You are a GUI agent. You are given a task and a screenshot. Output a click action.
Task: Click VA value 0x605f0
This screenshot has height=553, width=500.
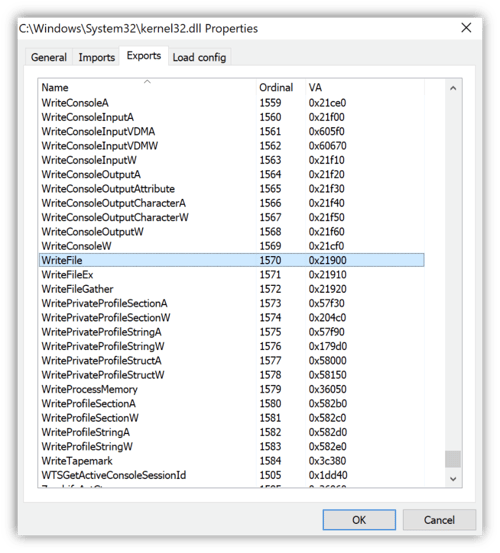point(327,131)
